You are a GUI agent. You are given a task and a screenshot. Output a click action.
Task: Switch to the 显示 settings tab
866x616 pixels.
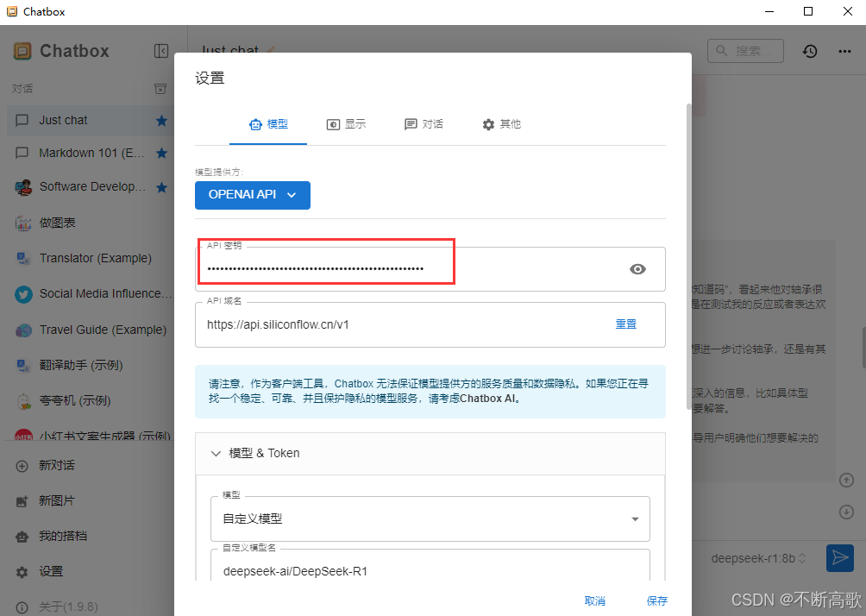click(346, 124)
